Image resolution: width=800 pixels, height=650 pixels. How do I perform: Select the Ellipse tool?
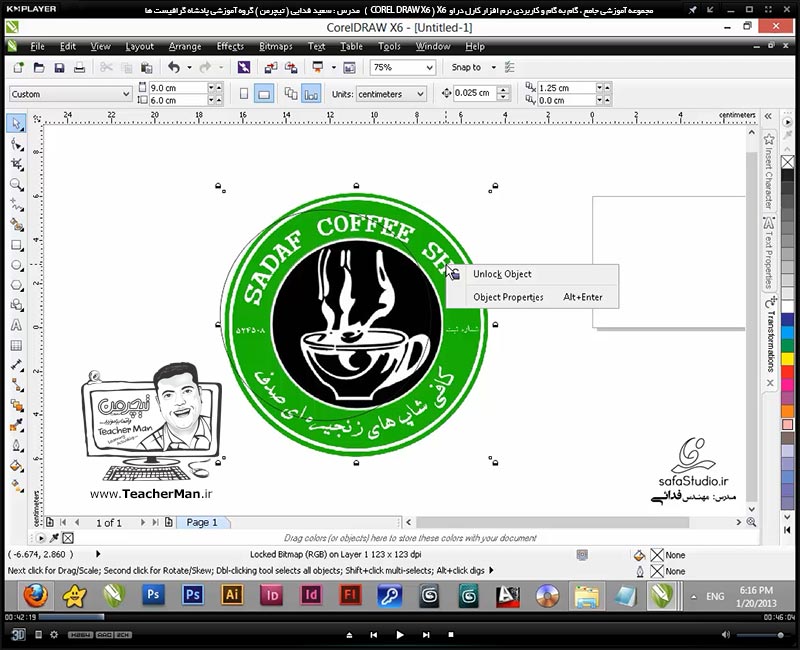click(17, 265)
